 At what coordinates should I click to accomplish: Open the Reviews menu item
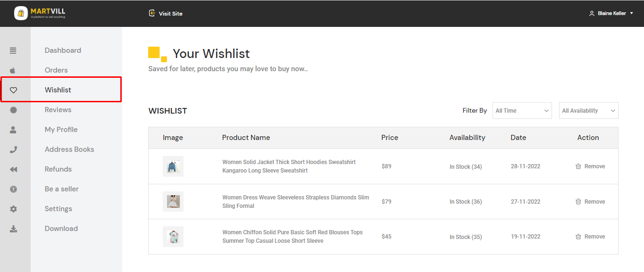58,110
